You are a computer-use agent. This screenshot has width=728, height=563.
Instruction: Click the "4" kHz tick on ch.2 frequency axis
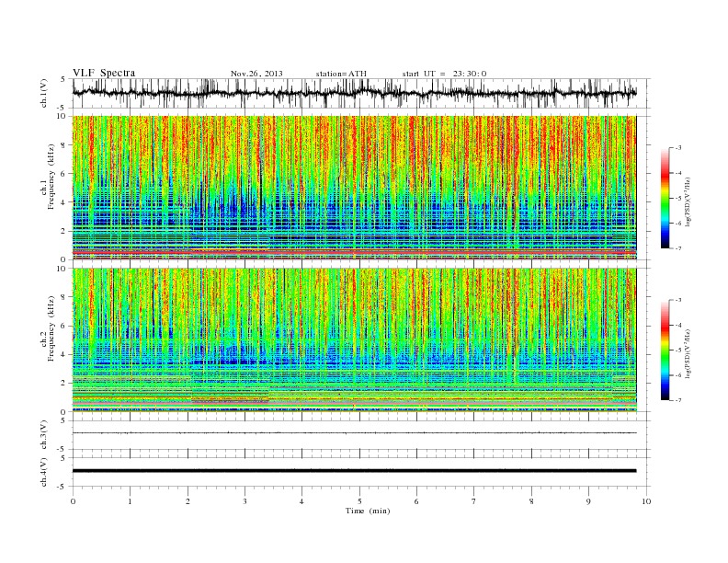63,355
